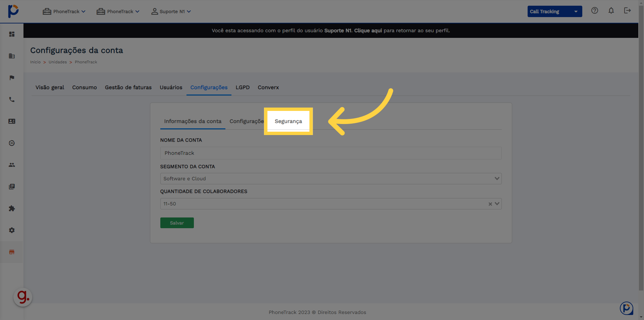The image size is (644, 320).
Task: Click the green Salvar button
Action: tap(177, 223)
